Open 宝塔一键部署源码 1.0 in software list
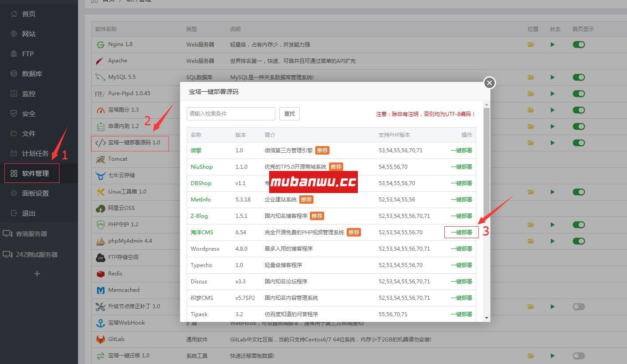Viewport: 627px width, 364px height. point(134,143)
